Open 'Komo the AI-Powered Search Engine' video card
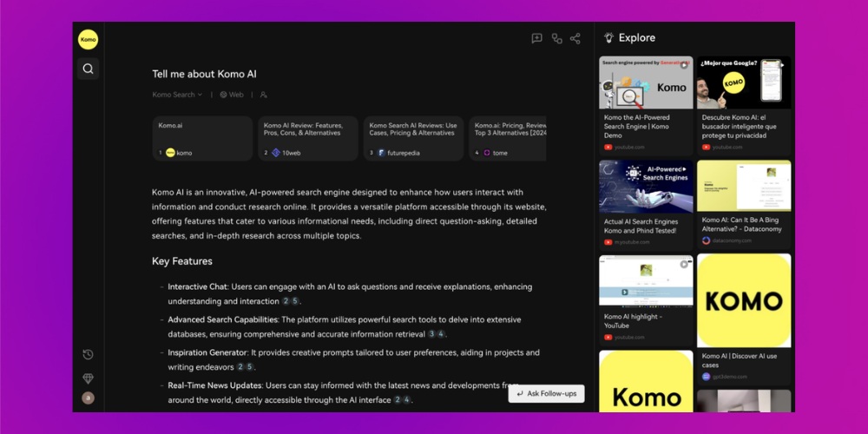This screenshot has width=868, height=434. coord(646,105)
